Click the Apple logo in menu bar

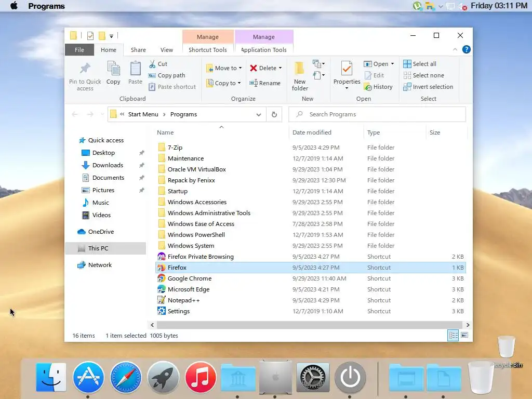14,6
